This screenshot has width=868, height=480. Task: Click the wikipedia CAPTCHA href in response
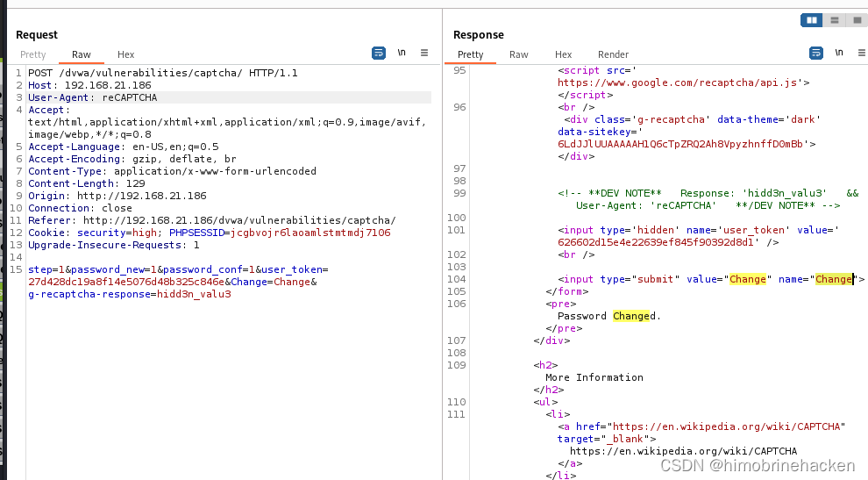pos(726,426)
